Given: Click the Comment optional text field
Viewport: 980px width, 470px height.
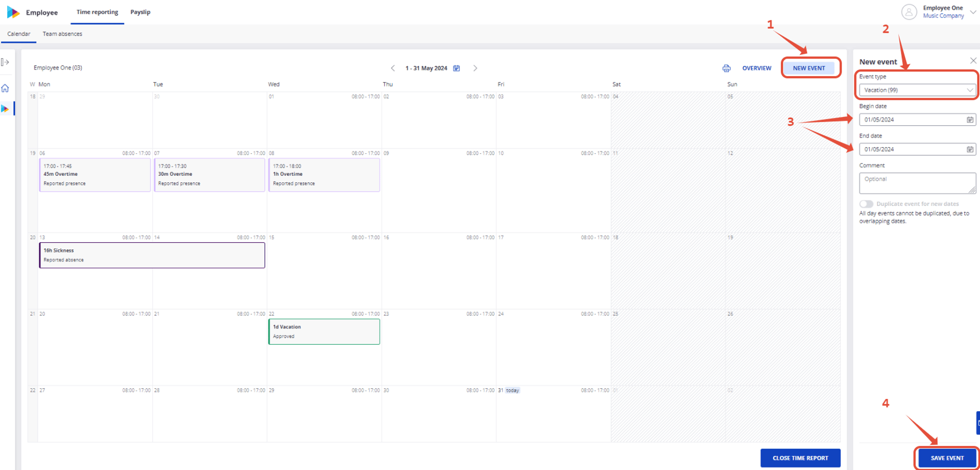Looking at the screenshot, I should coord(917,183).
